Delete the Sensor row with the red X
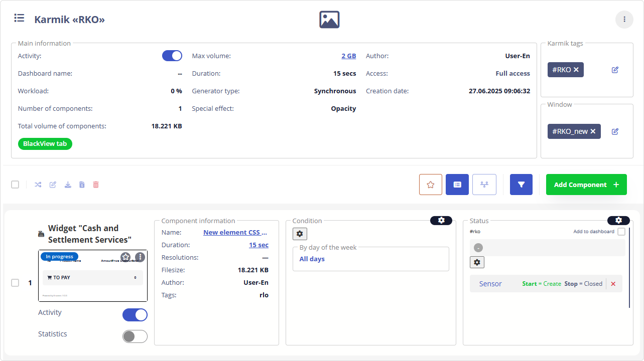This screenshot has width=644, height=361. tap(613, 284)
